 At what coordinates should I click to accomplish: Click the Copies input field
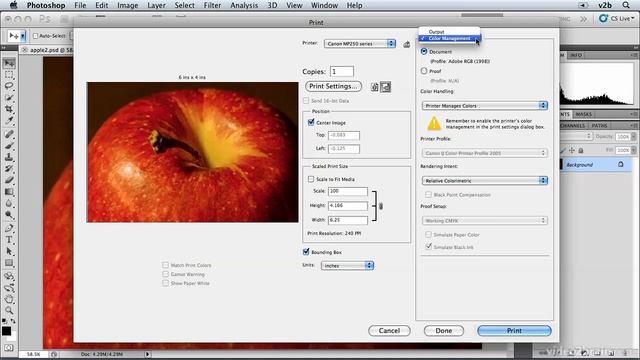pos(342,71)
